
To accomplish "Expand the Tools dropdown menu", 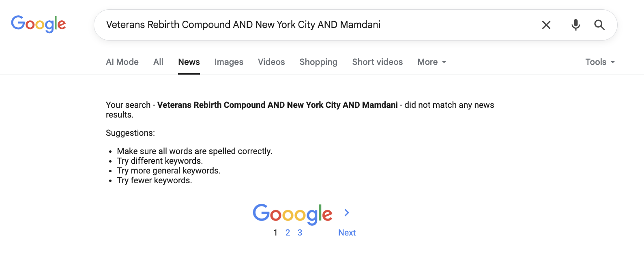I will point(600,62).
